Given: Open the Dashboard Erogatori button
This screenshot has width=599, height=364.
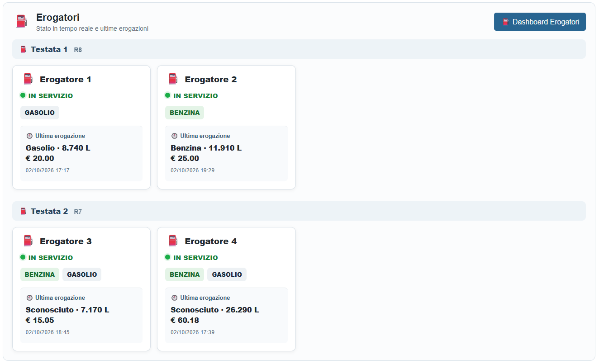Looking at the screenshot, I should 540,22.
